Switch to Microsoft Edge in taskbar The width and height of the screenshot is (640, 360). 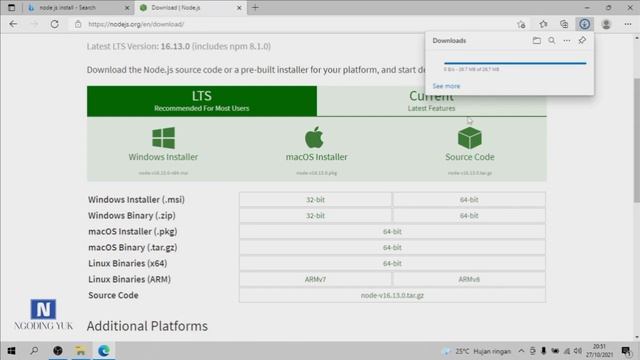[x=104, y=351]
